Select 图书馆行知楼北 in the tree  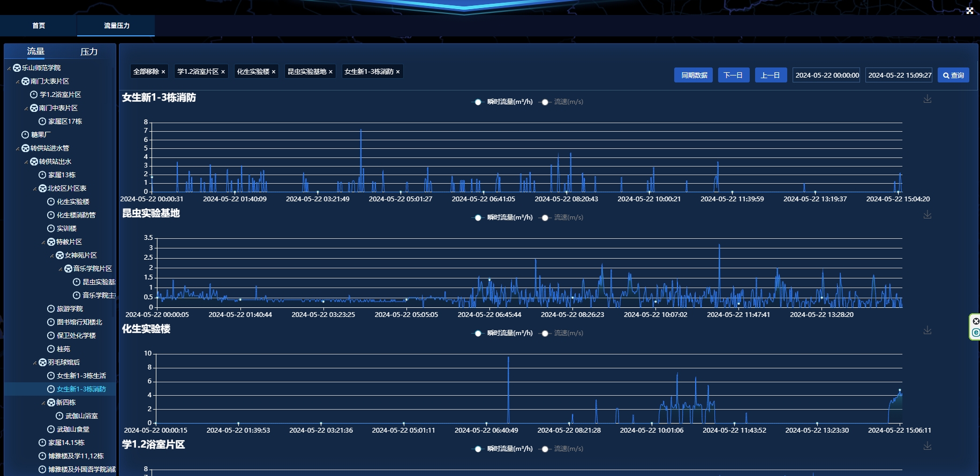point(79,322)
